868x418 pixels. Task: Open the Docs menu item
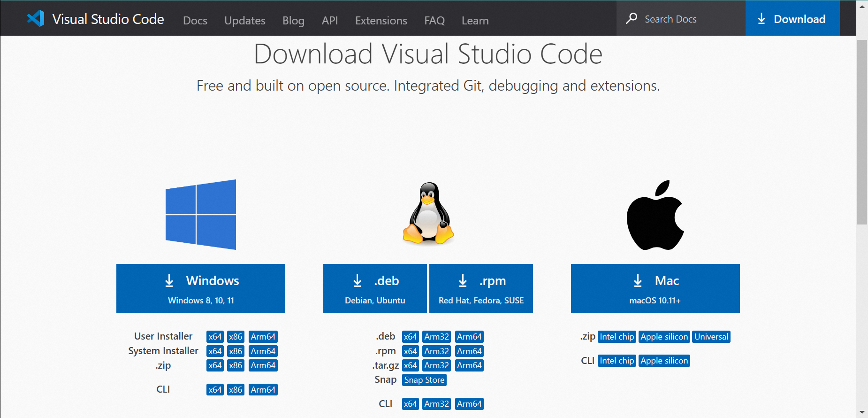[x=195, y=21]
